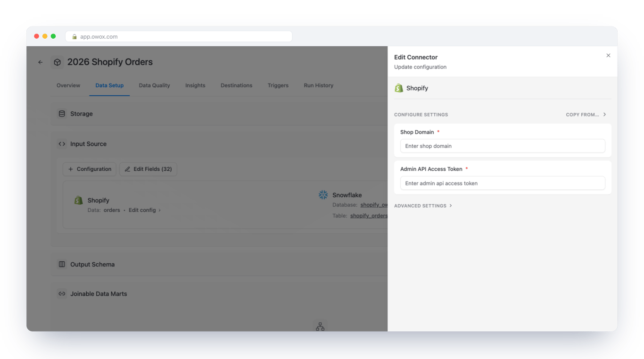The image size is (644, 359).
Task: Focus the Shop Domain input field
Action: (x=503, y=146)
